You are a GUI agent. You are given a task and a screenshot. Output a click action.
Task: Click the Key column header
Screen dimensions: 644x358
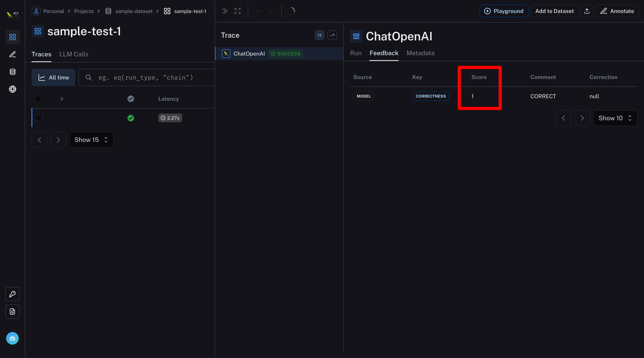click(x=417, y=77)
